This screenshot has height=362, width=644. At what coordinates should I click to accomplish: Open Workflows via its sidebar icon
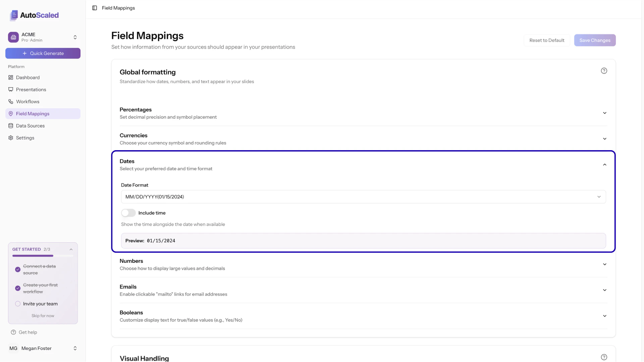point(10,102)
